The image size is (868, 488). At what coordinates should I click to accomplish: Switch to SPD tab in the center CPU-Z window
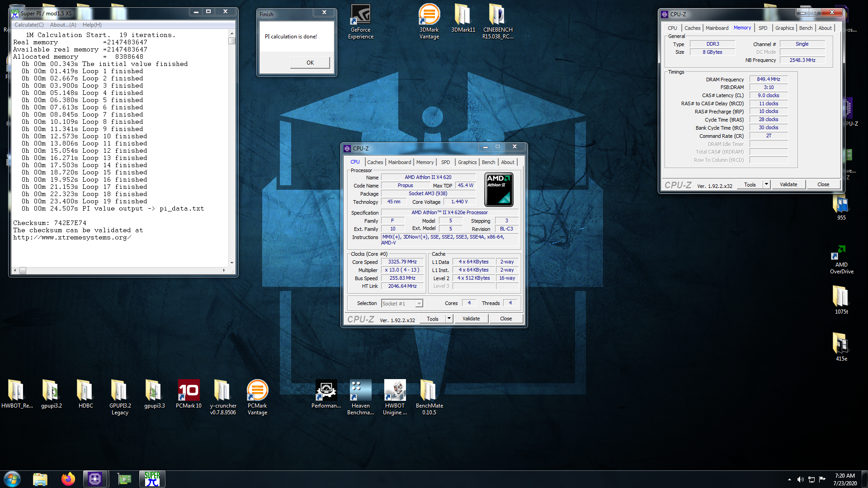coord(446,162)
